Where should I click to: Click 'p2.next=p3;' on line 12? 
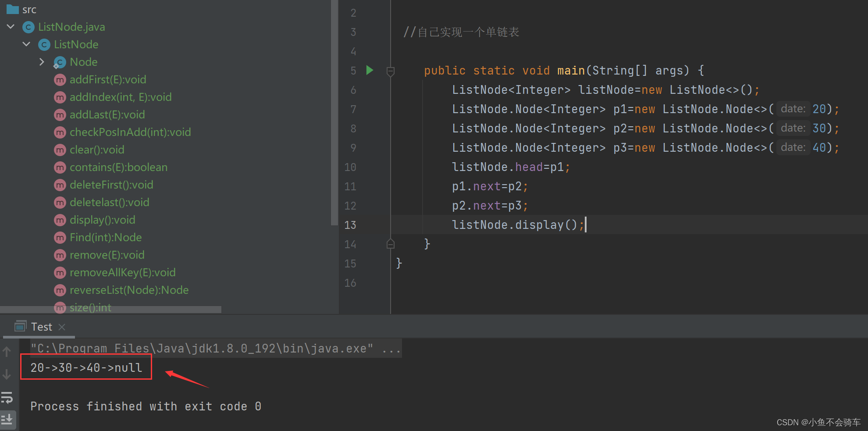pyautogui.click(x=490, y=206)
